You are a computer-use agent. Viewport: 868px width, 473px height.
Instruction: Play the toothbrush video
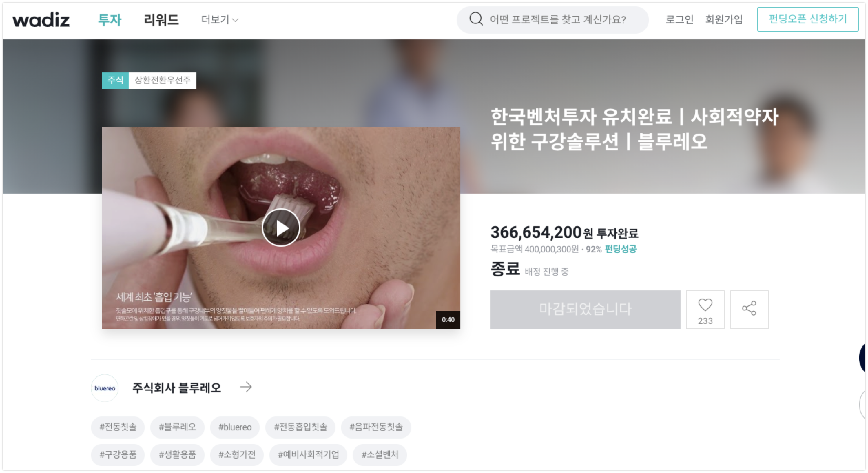point(281,228)
